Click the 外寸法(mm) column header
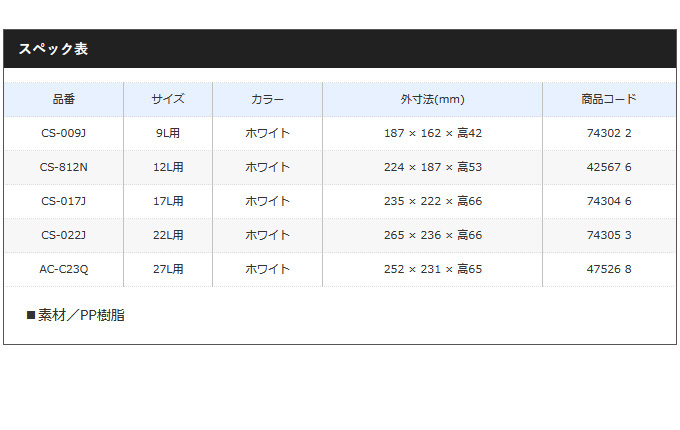The width and height of the screenshot is (680, 430). 432,99
